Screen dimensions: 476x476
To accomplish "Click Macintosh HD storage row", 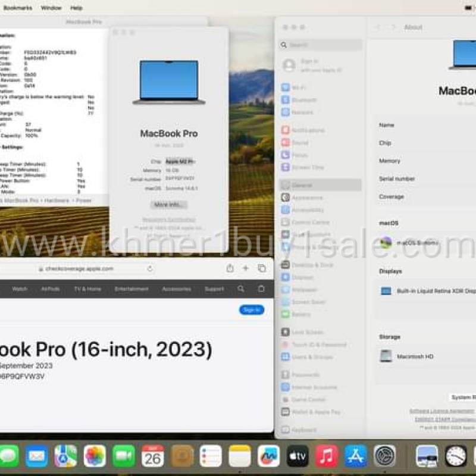I will point(427,356).
